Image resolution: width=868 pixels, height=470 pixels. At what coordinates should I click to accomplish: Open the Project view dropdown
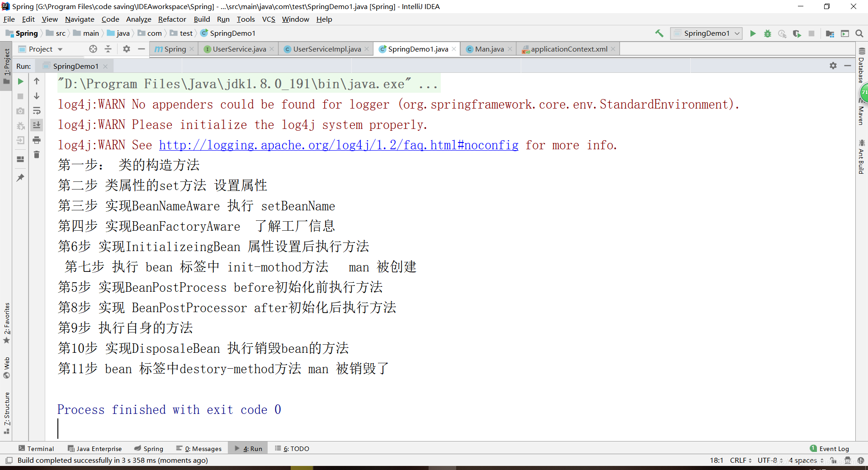41,49
